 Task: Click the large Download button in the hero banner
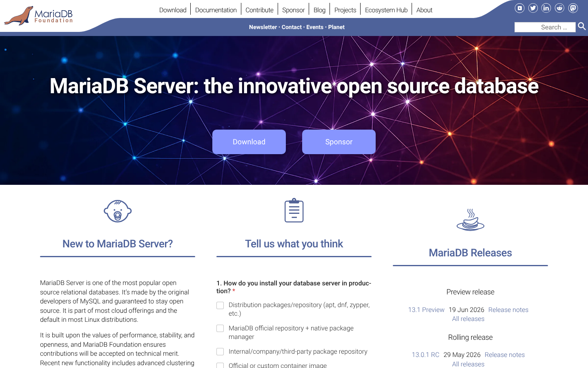[x=249, y=142]
